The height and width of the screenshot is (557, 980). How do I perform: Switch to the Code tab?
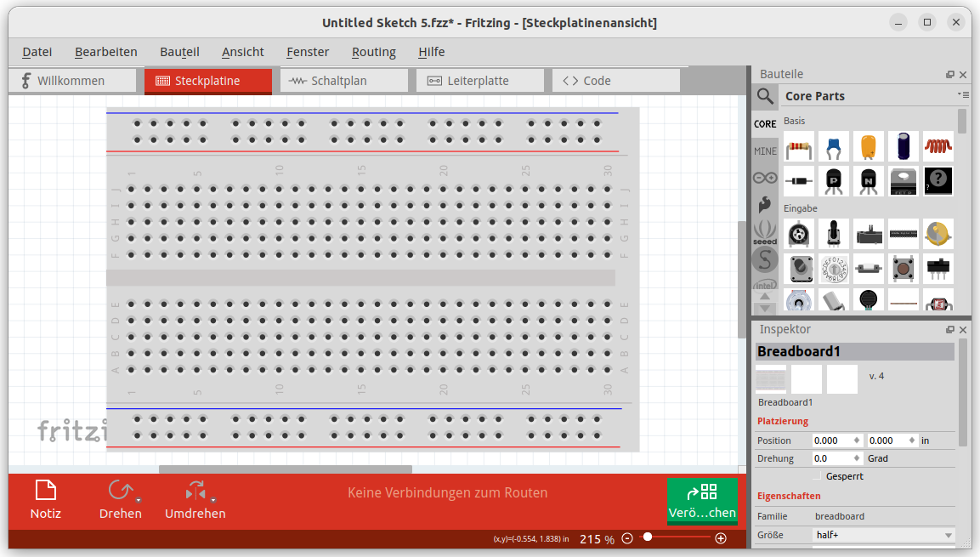(x=616, y=81)
